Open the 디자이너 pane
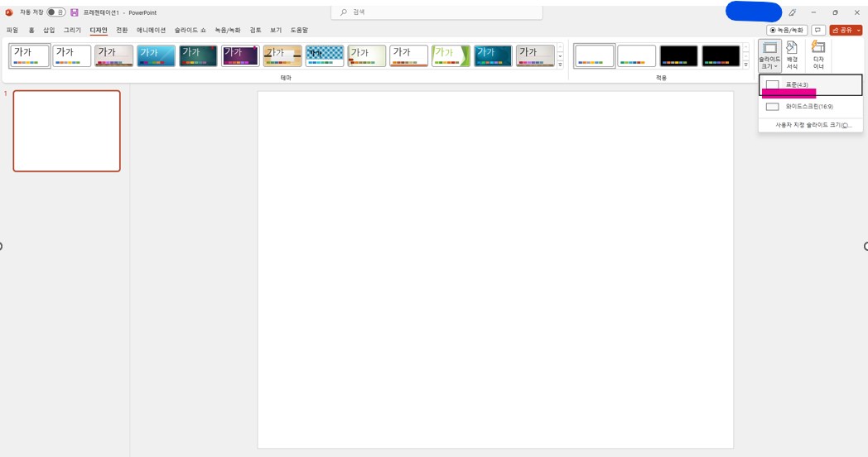The width and height of the screenshot is (868, 457). click(x=818, y=55)
